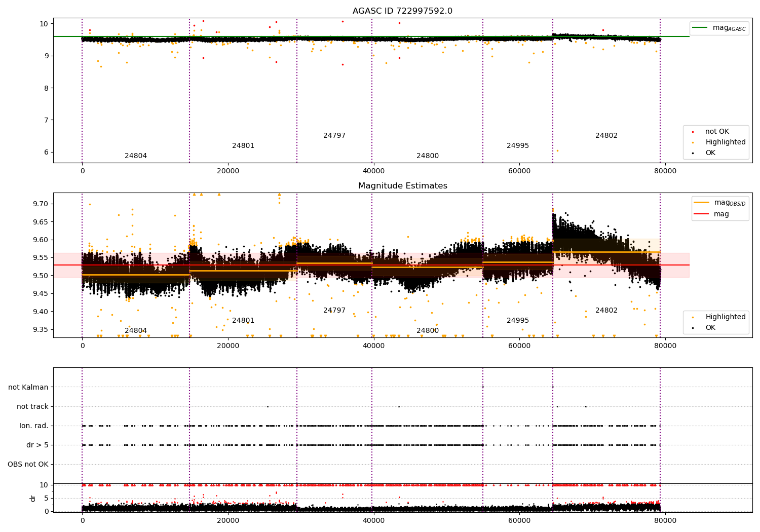Click the 'dr' y-axis label
760x532 pixels.
click(x=33, y=499)
